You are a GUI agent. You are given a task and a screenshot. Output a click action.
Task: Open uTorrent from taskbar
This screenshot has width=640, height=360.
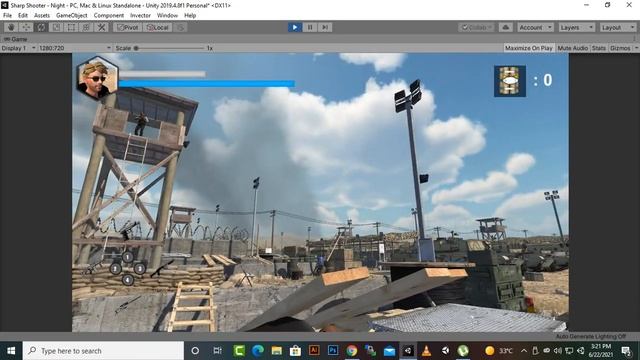pyautogui.click(x=463, y=351)
